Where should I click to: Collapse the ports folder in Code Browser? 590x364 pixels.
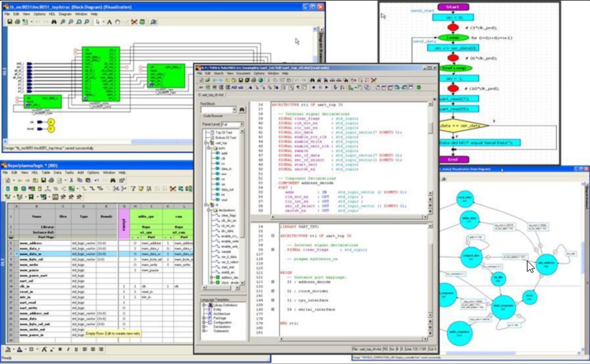tap(209, 148)
